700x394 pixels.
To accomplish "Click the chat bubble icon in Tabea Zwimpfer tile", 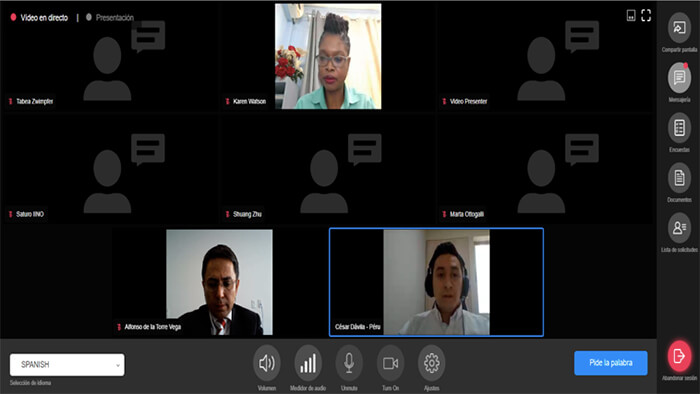I will point(148,37).
